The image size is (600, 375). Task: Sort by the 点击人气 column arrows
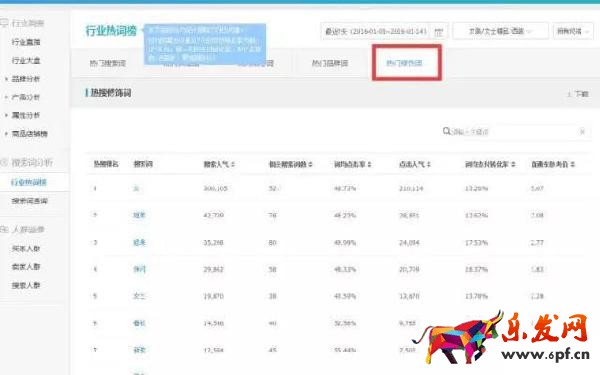point(429,165)
